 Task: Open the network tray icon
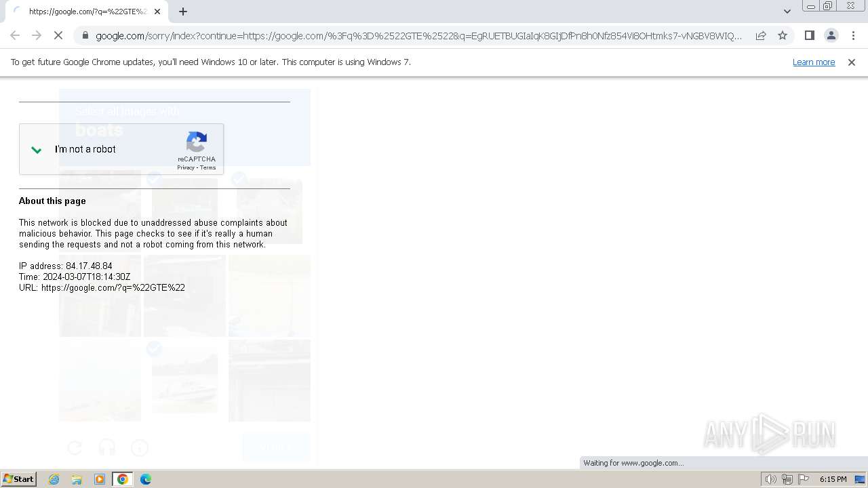[787, 479]
